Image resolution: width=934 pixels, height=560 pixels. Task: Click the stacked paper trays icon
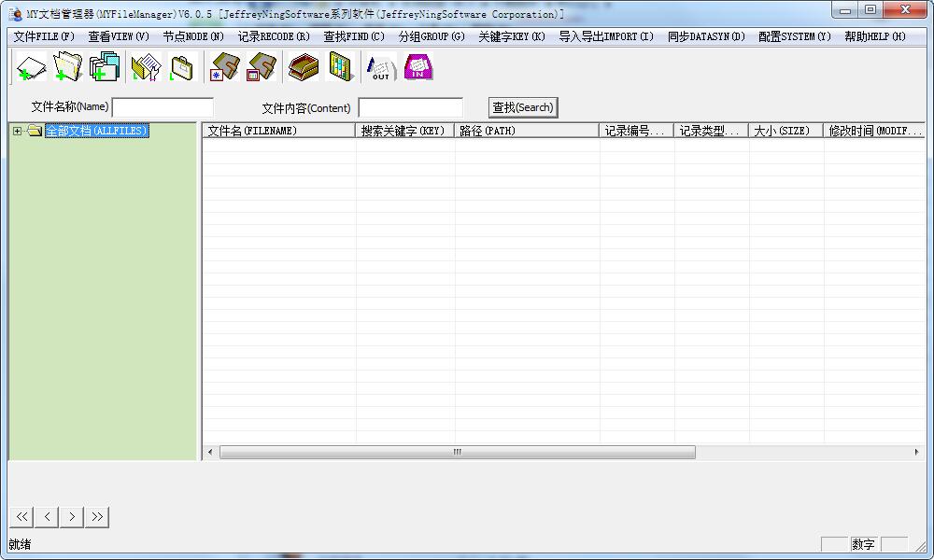tap(304, 68)
